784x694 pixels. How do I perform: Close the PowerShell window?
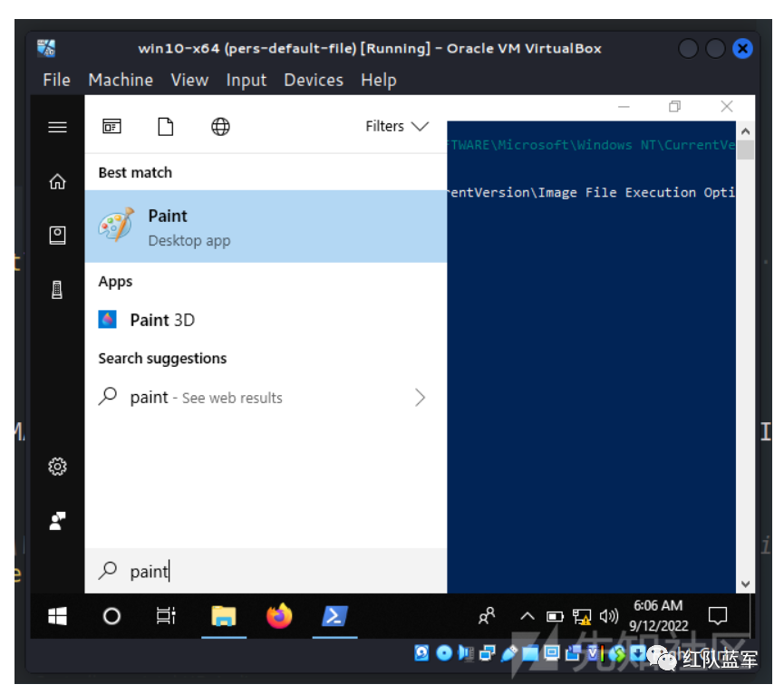[727, 106]
